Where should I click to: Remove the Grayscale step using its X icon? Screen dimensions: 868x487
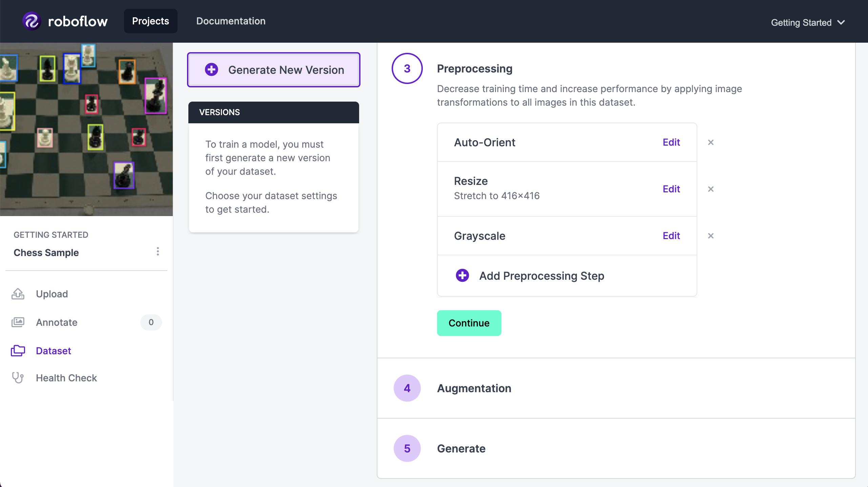coord(710,236)
